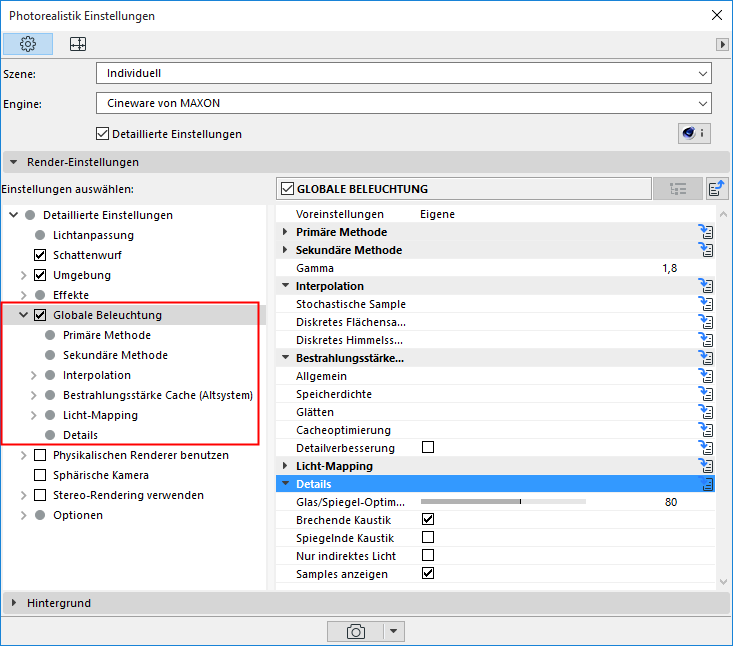
Task: Expand the Umgebung tree node
Action: (23, 275)
